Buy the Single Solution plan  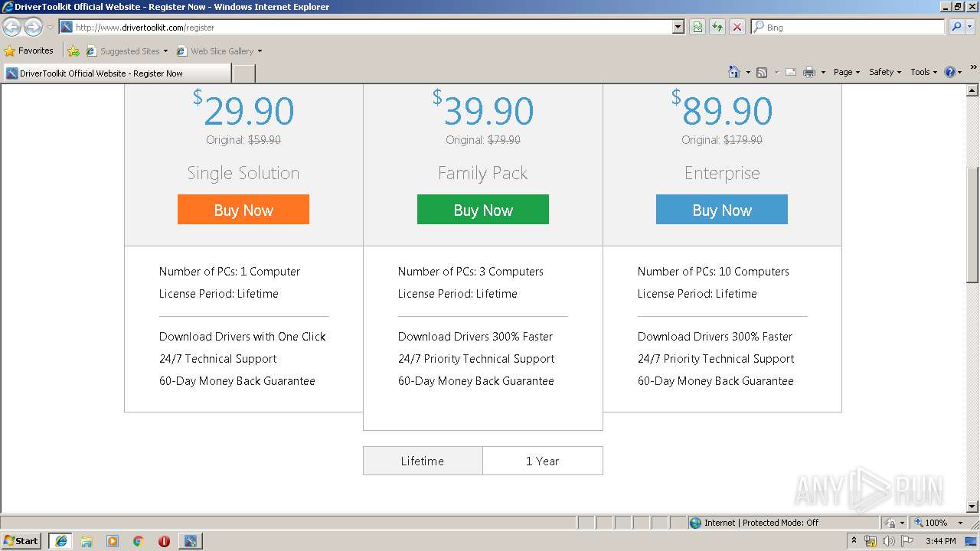click(243, 210)
